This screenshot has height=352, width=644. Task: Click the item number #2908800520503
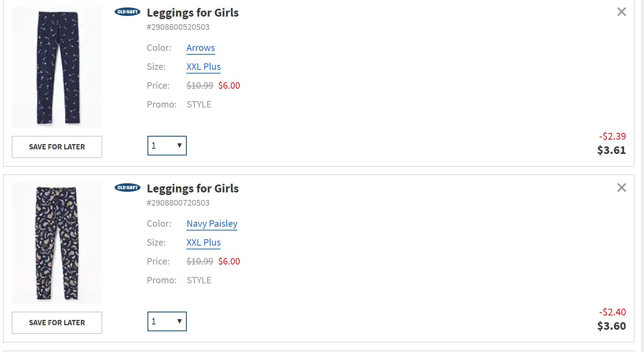[x=178, y=27]
